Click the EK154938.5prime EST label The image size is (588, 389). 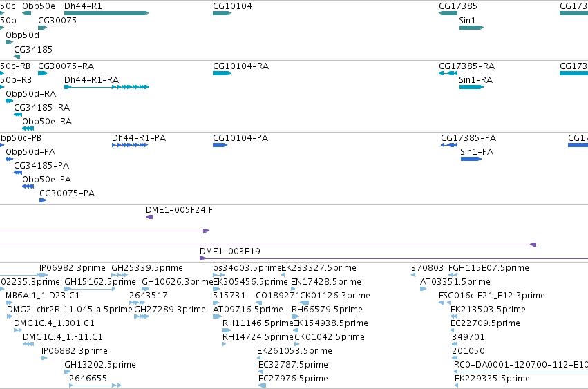coord(330,323)
